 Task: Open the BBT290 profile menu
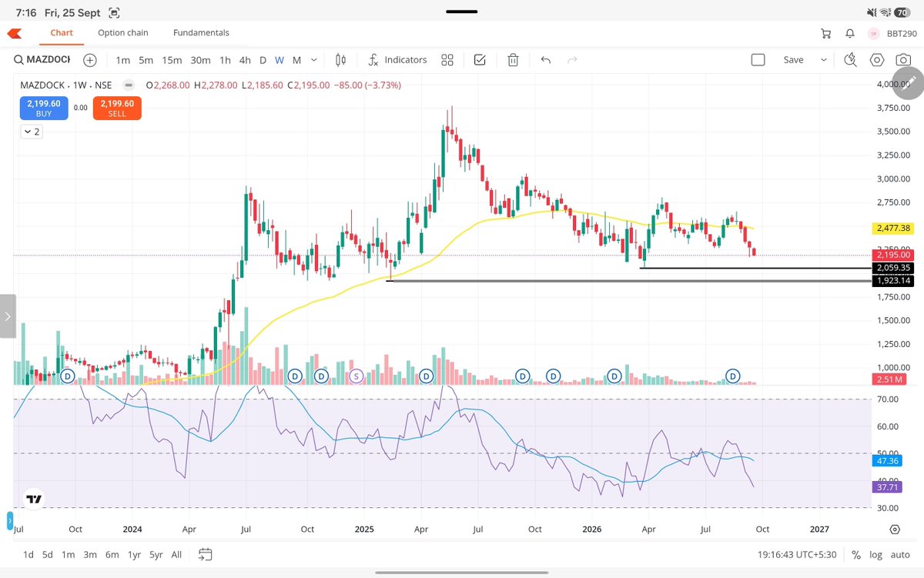click(893, 33)
